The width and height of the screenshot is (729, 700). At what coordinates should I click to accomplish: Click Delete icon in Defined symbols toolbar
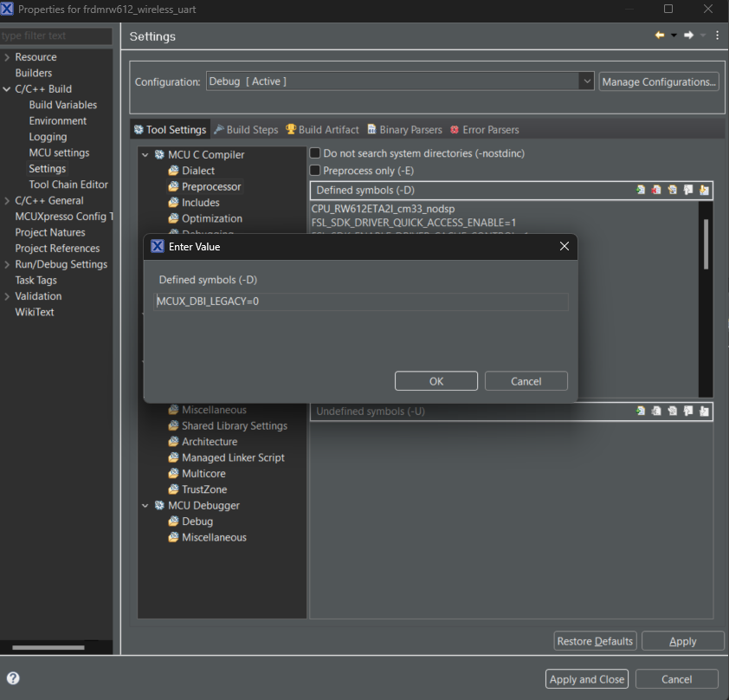[656, 191]
